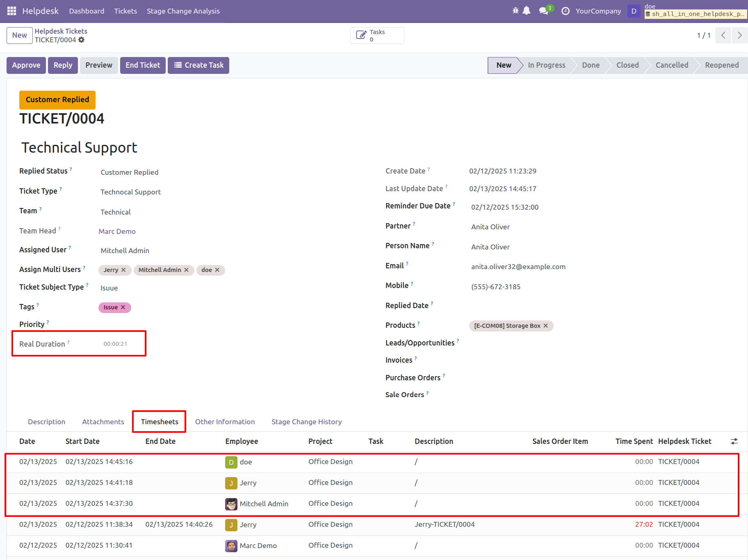Image resolution: width=748 pixels, height=560 pixels.
Task: Open the Dashboard menu
Action: point(87,11)
